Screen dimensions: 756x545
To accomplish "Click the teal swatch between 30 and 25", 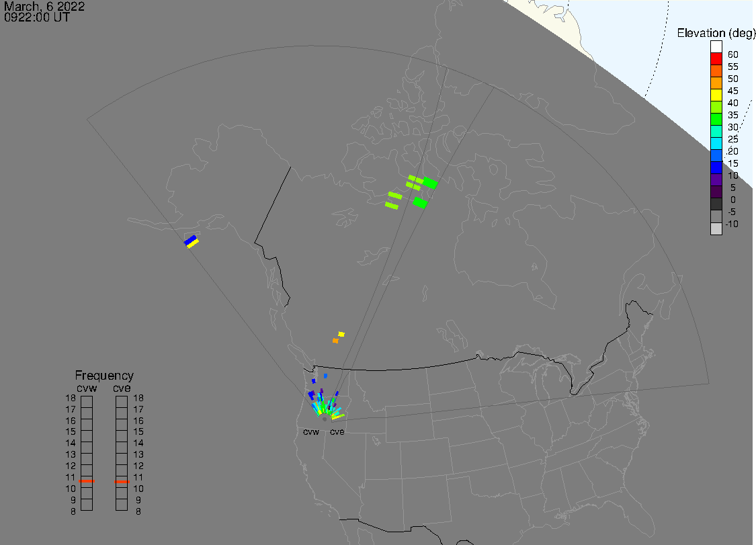I will pos(716,131).
